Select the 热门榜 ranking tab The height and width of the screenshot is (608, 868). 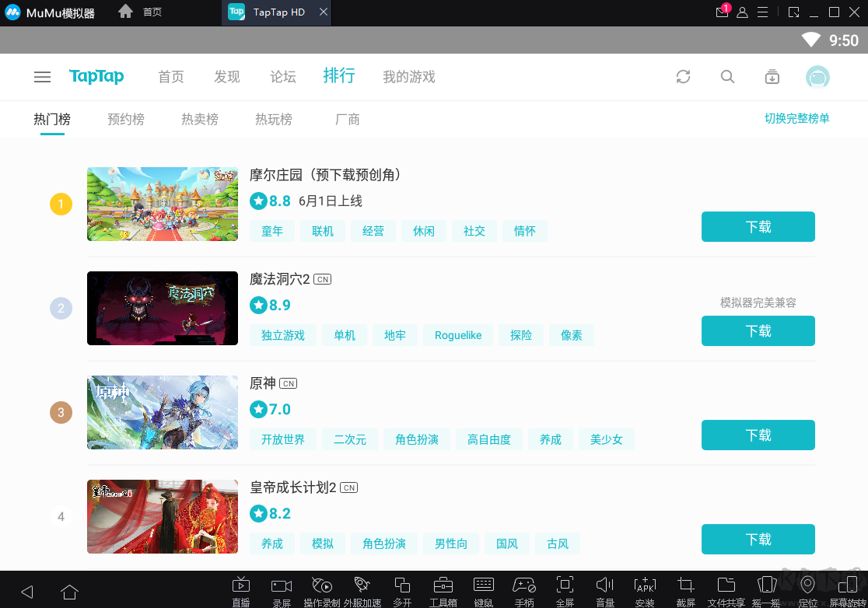(52, 120)
